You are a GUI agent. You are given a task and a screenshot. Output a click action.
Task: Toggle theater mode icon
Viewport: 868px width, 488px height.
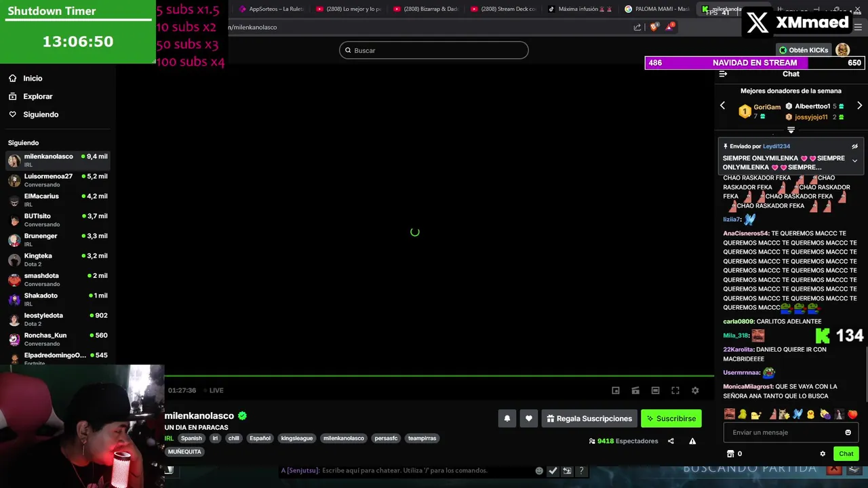[x=655, y=390]
